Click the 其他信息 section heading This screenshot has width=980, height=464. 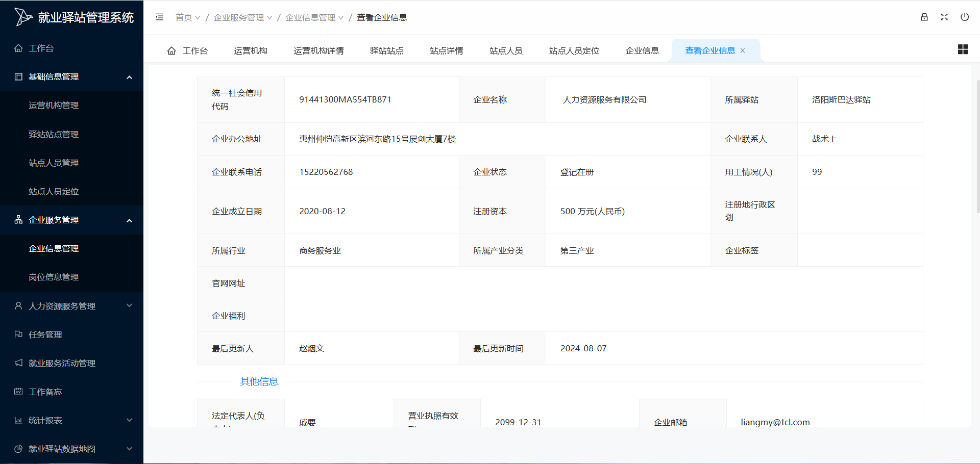[259, 381]
